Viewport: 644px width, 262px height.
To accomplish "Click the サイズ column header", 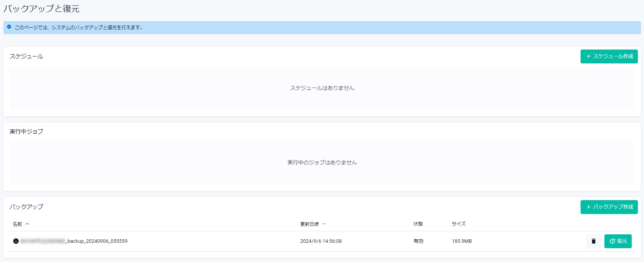I will click(x=459, y=224).
